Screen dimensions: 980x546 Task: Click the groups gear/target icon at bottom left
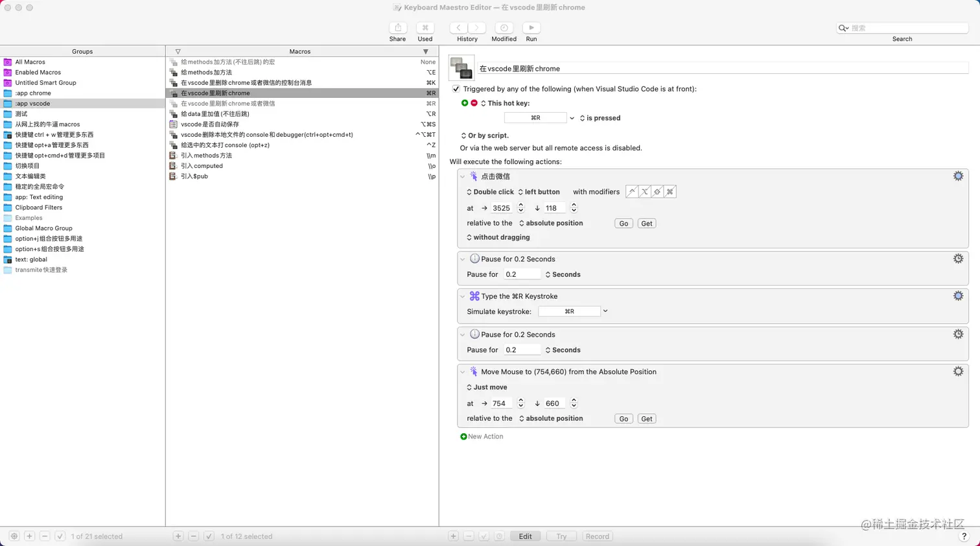14,536
